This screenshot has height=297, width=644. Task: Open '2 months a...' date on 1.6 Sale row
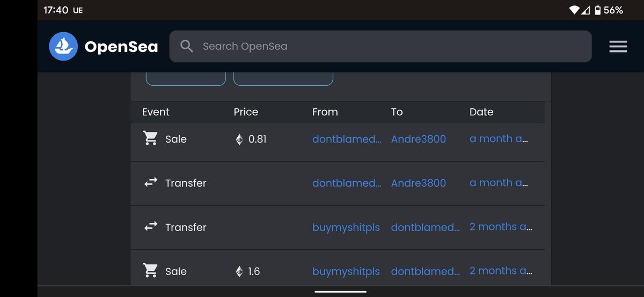(x=501, y=271)
